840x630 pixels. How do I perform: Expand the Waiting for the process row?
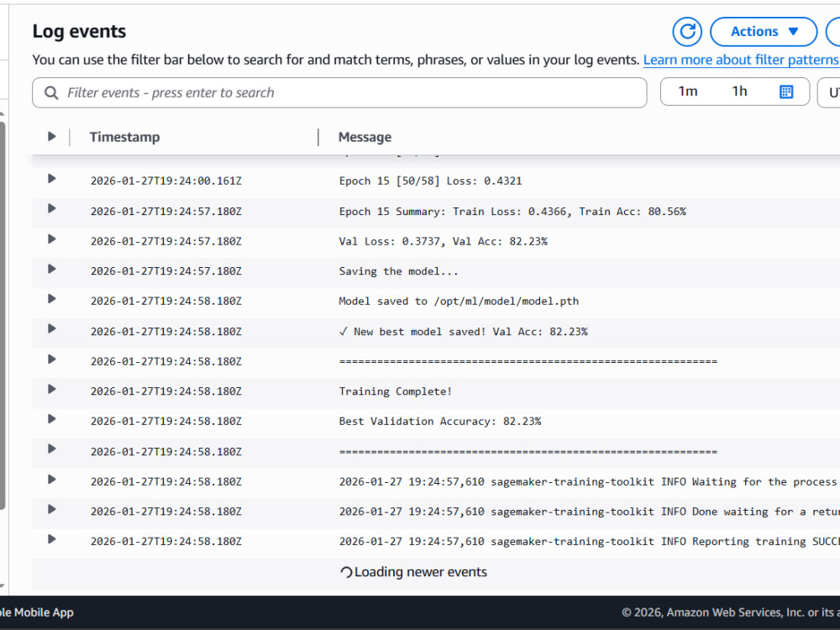tap(51, 480)
